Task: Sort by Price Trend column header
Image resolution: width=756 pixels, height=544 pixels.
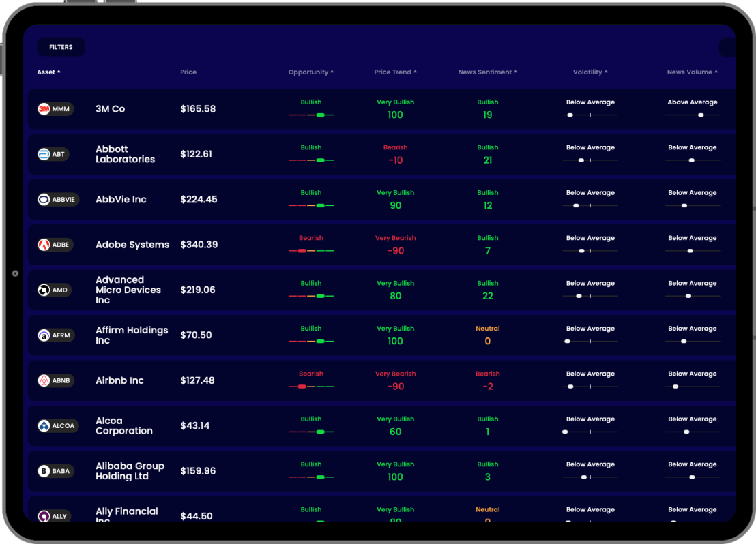Action: click(x=395, y=72)
